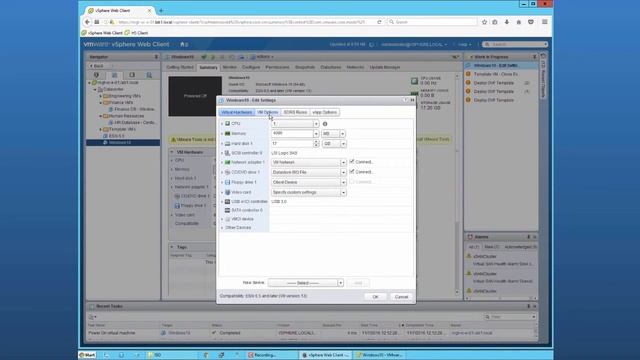
Task: Select Template VM clone work-in-progress item
Action: tap(495, 74)
